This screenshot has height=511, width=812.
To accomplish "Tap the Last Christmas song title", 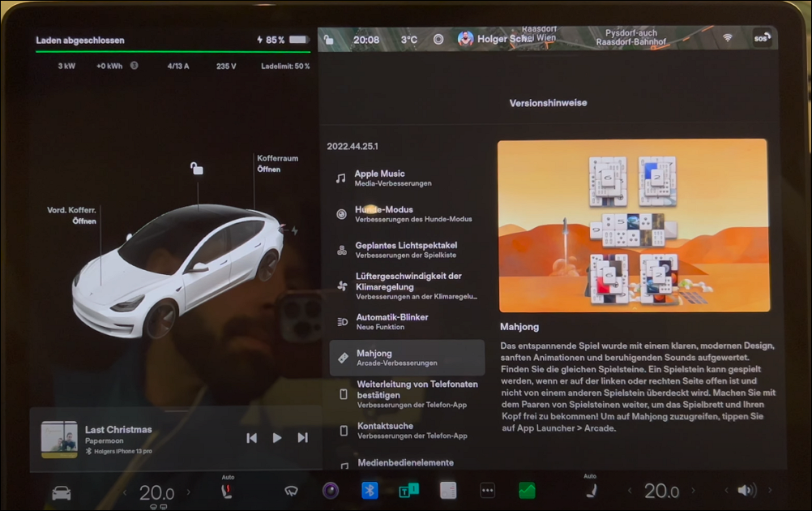I will pyautogui.click(x=118, y=430).
